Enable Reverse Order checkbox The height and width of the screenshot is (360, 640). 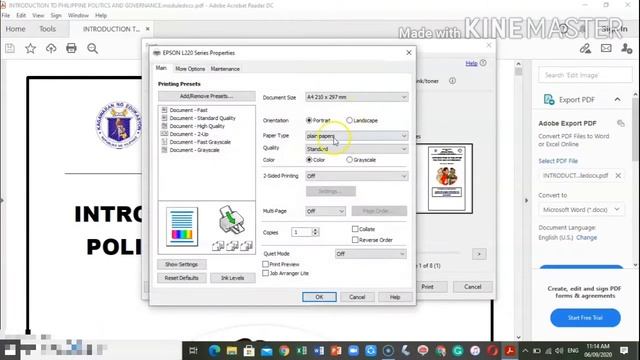coord(355,240)
